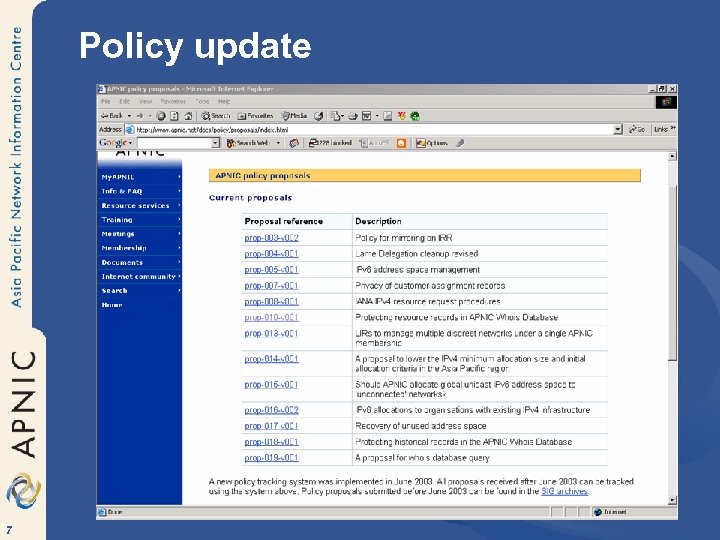The height and width of the screenshot is (540, 720).
Task: Select Training in the sidebar
Action: pos(140,220)
